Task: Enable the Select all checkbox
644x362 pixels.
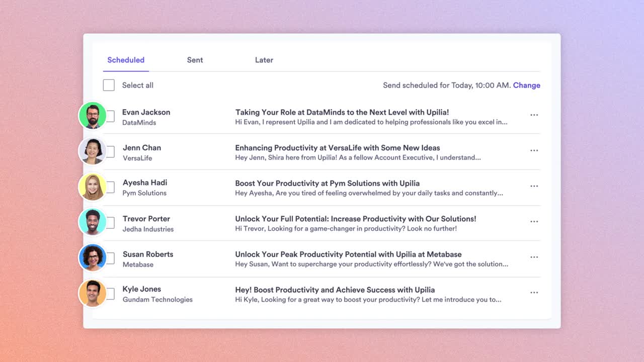Action: pyautogui.click(x=109, y=85)
